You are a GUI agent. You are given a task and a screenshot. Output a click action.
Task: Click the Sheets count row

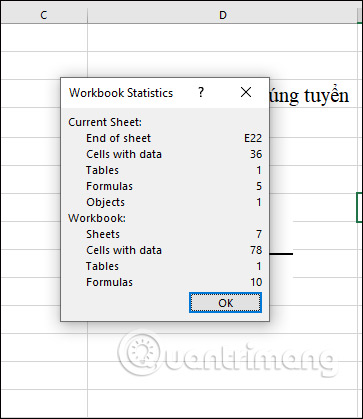(x=165, y=234)
